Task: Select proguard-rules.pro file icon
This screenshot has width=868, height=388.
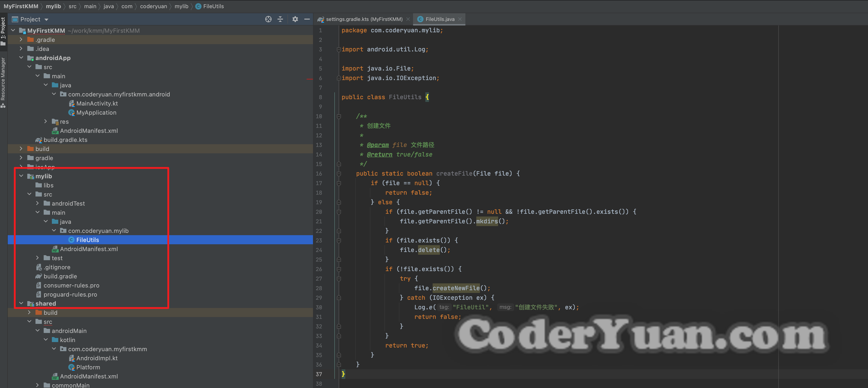Action: coord(39,294)
